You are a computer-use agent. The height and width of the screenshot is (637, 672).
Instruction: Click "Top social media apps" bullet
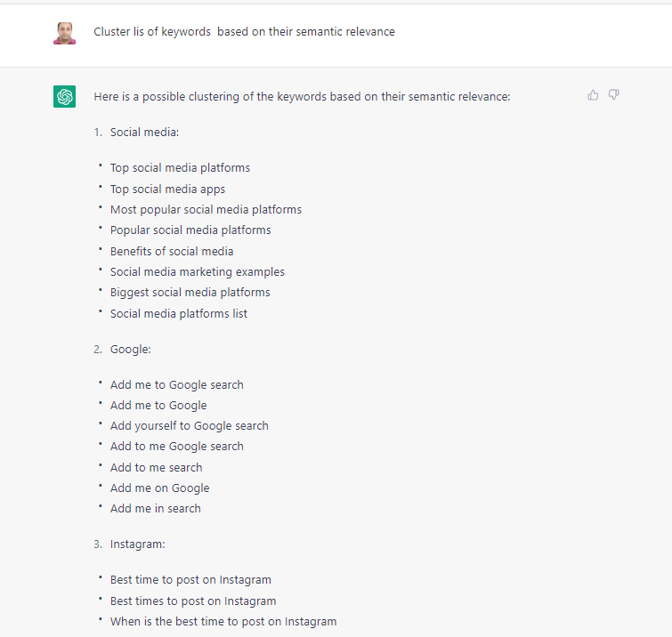[x=167, y=189]
